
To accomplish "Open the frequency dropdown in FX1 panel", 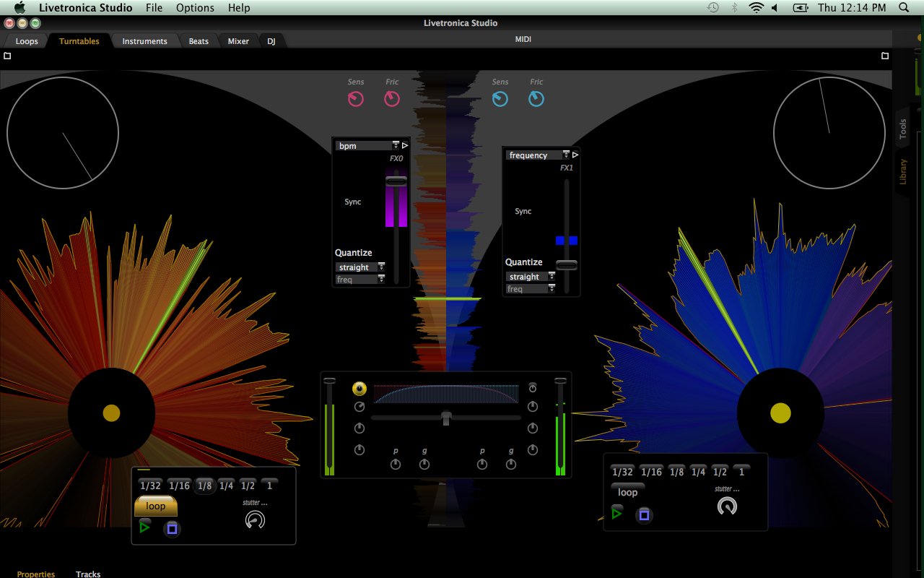I will (x=538, y=155).
